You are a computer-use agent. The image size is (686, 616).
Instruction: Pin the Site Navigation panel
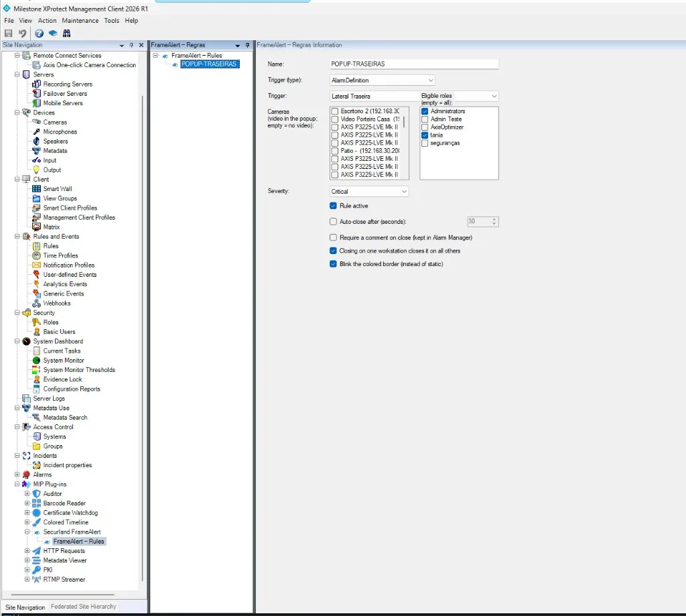click(x=131, y=45)
